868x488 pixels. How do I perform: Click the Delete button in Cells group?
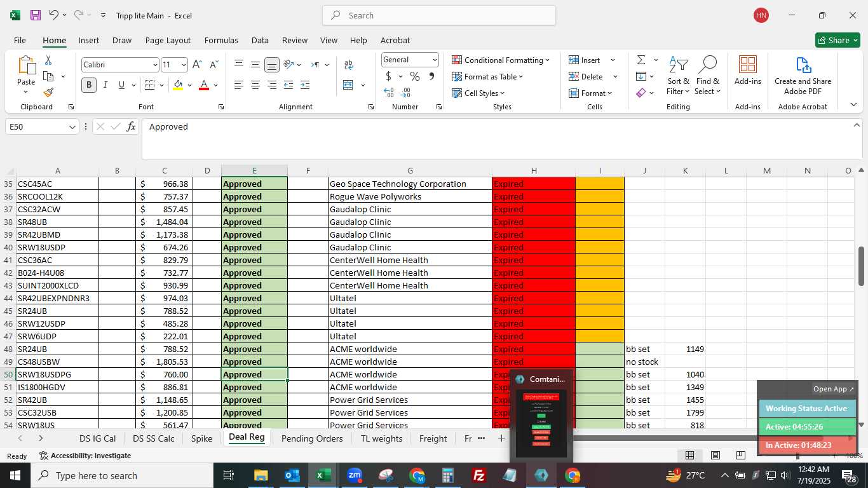click(593, 76)
